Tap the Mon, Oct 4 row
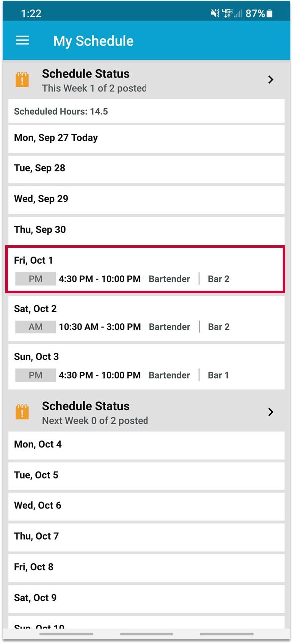The image size is (293, 644). [146, 445]
